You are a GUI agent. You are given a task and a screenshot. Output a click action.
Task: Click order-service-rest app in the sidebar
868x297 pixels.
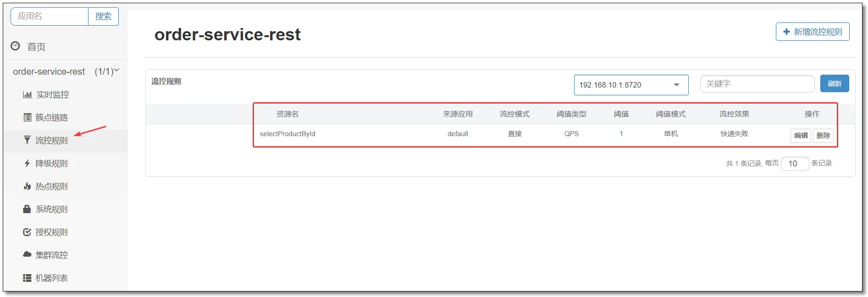point(49,71)
